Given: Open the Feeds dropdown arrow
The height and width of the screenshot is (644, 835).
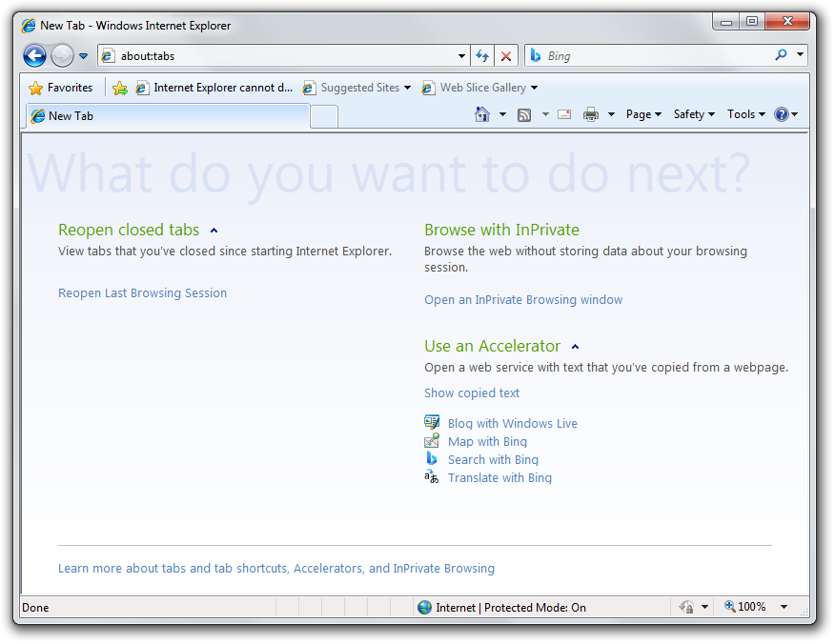Looking at the screenshot, I should pyautogui.click(x=545, y=114).
